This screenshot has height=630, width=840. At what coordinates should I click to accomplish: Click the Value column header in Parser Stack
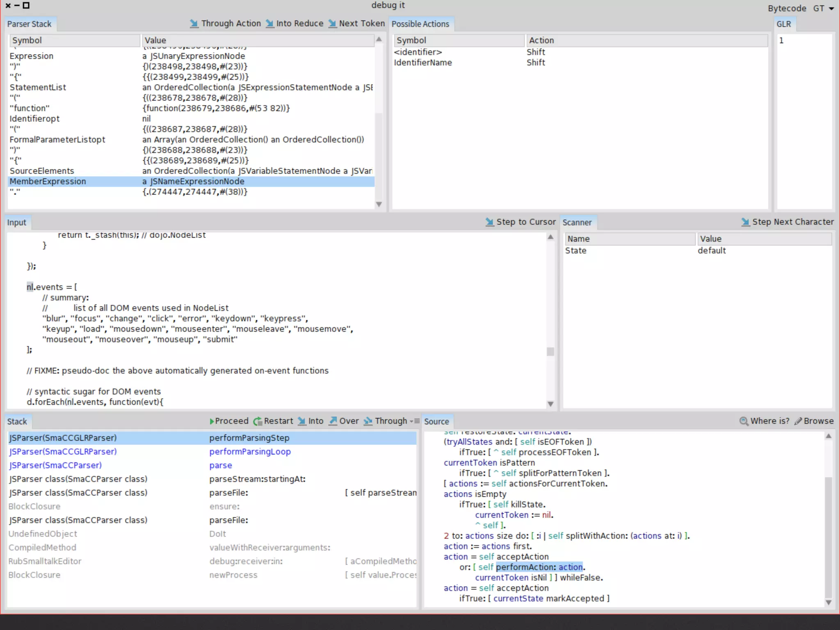point(258,40)
